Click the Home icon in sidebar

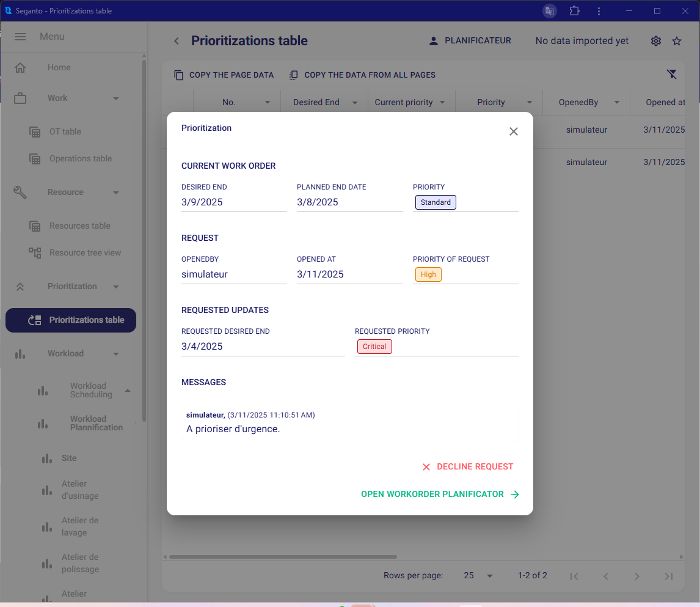pos(20,67)
